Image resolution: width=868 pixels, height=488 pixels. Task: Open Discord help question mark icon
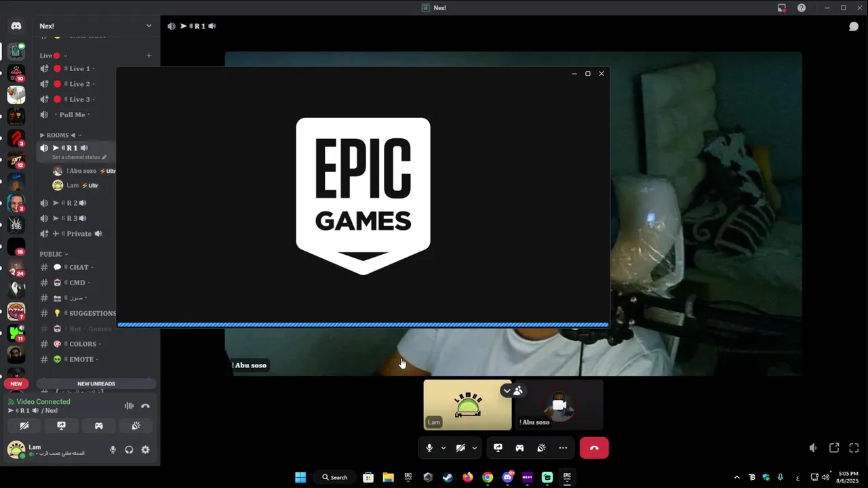tap(802, 7)
